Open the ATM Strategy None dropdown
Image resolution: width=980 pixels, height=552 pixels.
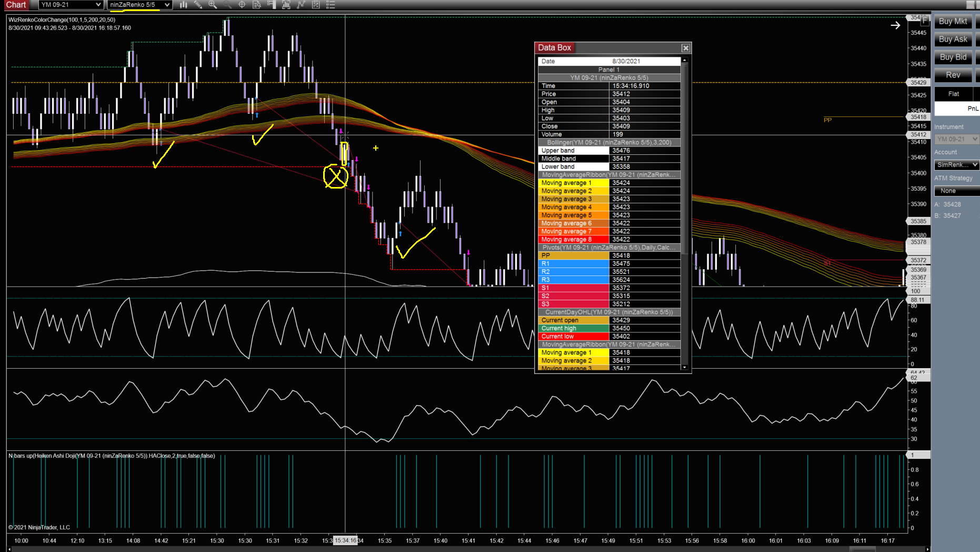956,191
